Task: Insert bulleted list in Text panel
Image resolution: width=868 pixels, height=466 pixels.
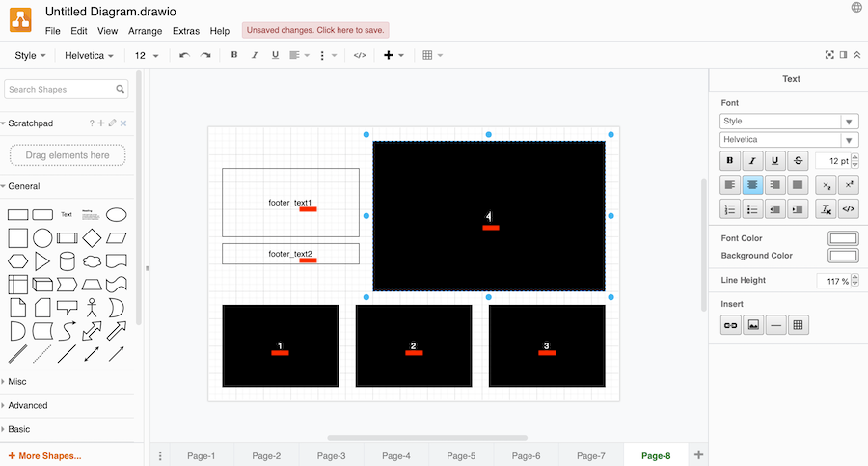Action: tap(752, 209)
